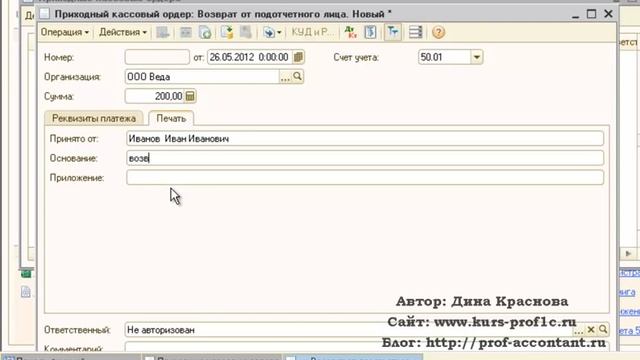Open the Операция dropdown menu
Viewport: 640px width, 360px height.
64,32
